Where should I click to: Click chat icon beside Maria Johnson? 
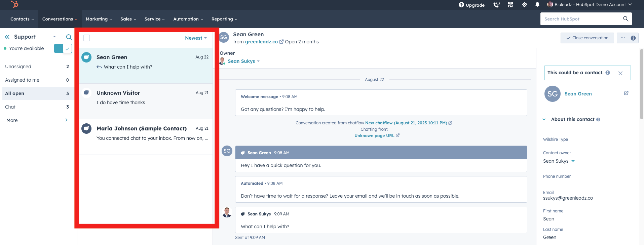(x=86, y=128)
